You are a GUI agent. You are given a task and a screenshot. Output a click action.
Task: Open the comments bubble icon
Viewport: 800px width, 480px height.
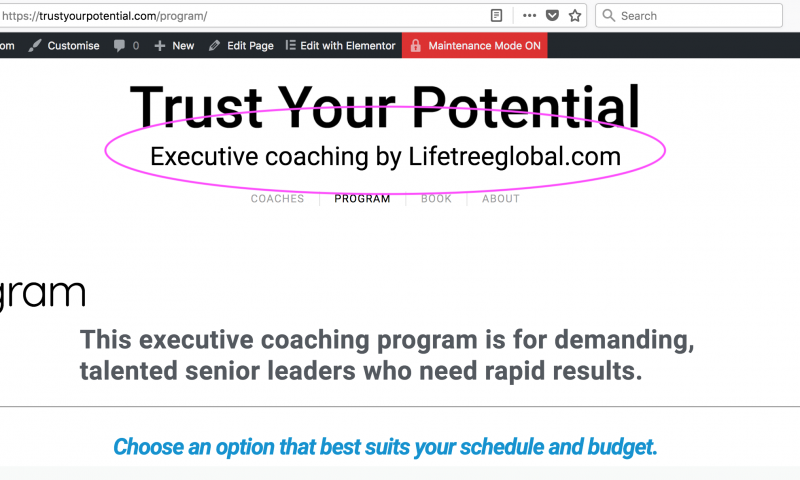[119, 46]
